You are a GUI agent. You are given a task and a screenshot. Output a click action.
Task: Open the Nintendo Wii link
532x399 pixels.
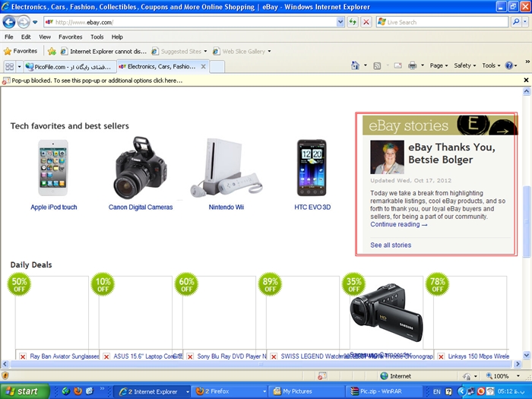click(226, 207)
